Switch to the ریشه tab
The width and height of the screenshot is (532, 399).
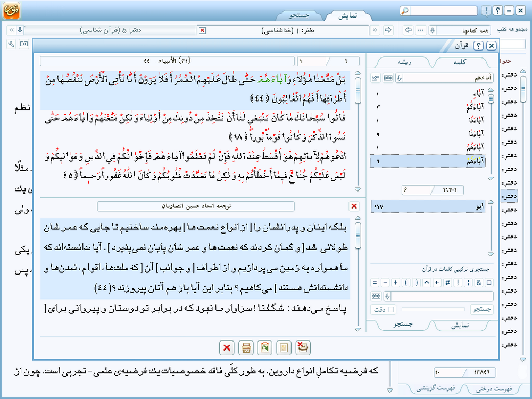[x=404, y=62]
